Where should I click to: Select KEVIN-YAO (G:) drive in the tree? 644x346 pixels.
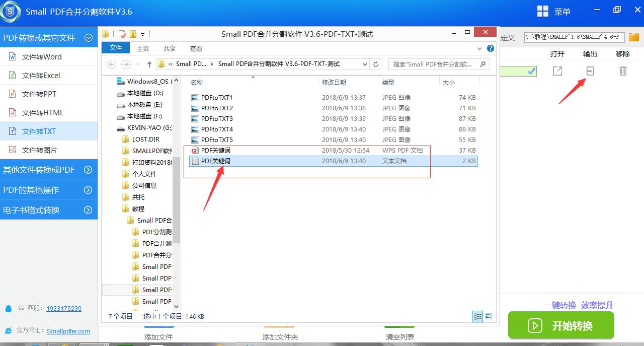click(x=144, y=128)
